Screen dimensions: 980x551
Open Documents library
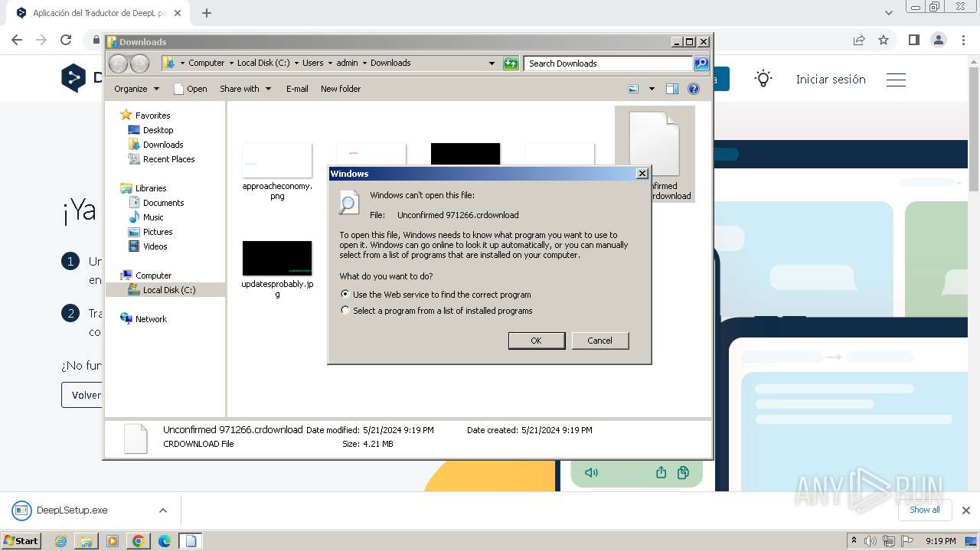click(x=163, y=203)
